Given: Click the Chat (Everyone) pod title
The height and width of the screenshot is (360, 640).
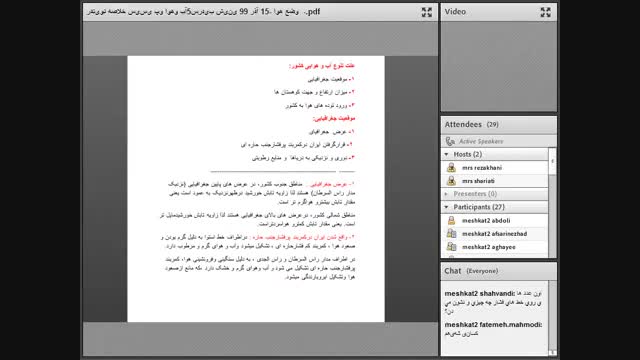Looking at the screenshot, I should [x=471, y=271].
